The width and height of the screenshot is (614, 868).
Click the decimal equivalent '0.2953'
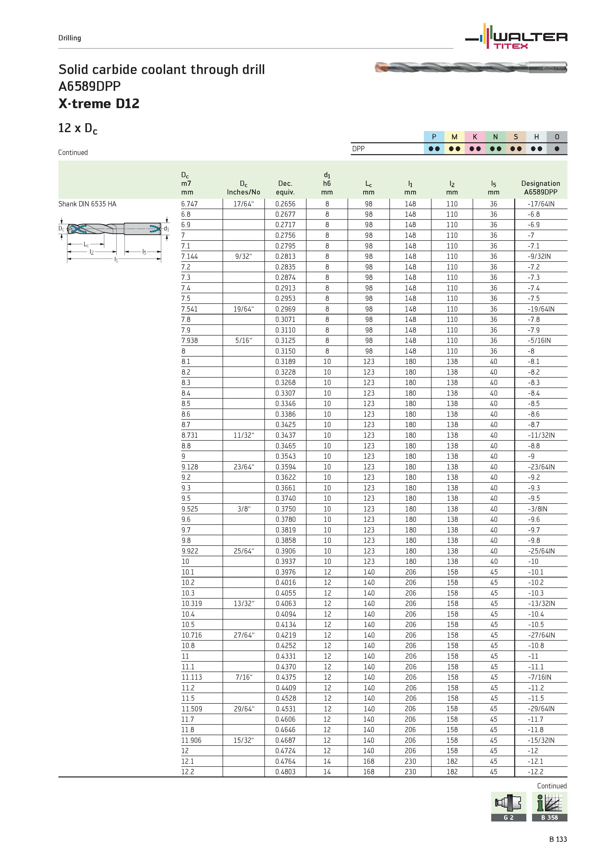click(x=285, y=299)
